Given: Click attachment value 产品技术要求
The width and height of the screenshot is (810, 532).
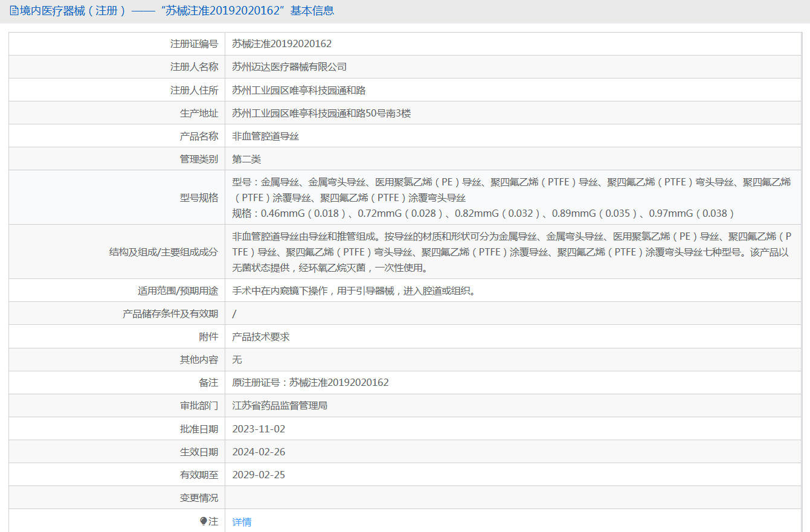Looking at the screenshot, I should coord(261,336).
